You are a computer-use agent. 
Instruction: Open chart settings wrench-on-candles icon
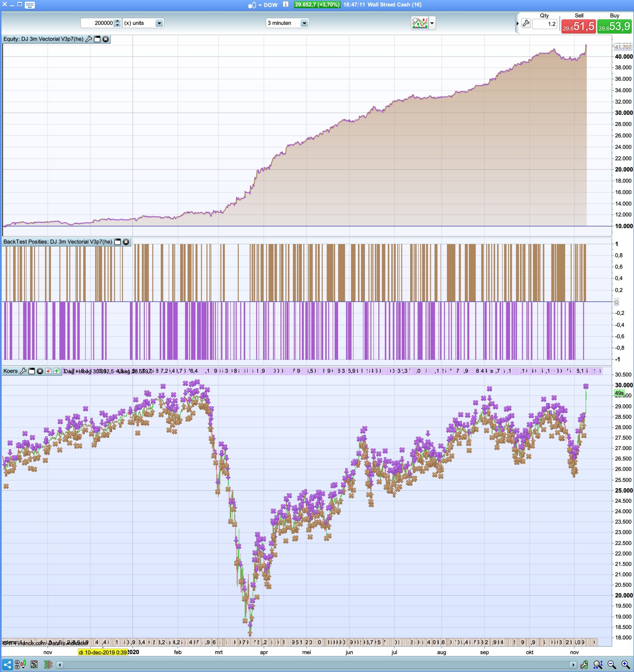click(584, 665)
